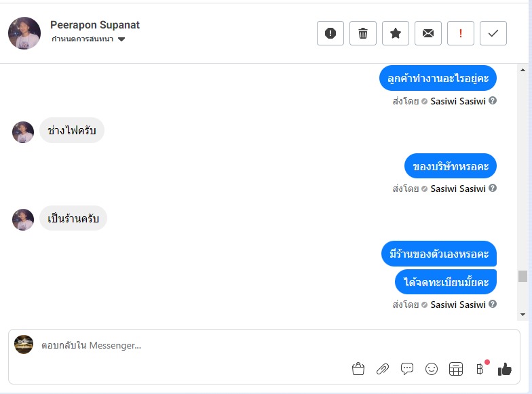Attach a file with paperclip icon

(x=383, y=369)
